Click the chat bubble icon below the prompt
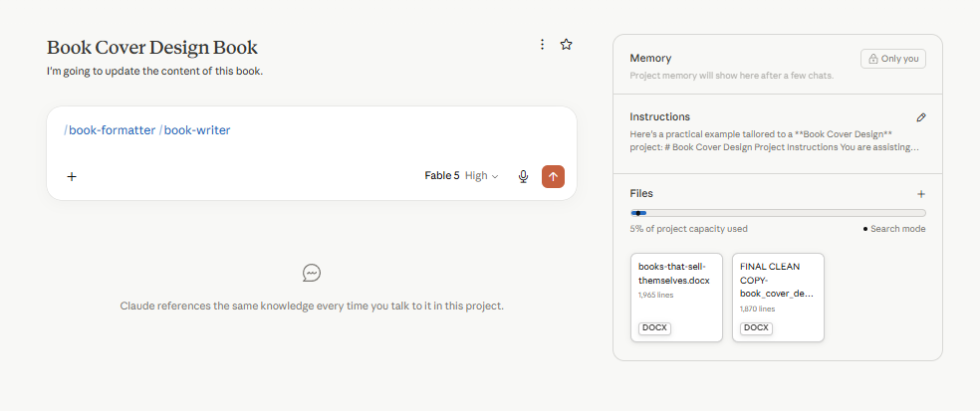Viewport: 980px width, 411px height. (x=312, y=273)
